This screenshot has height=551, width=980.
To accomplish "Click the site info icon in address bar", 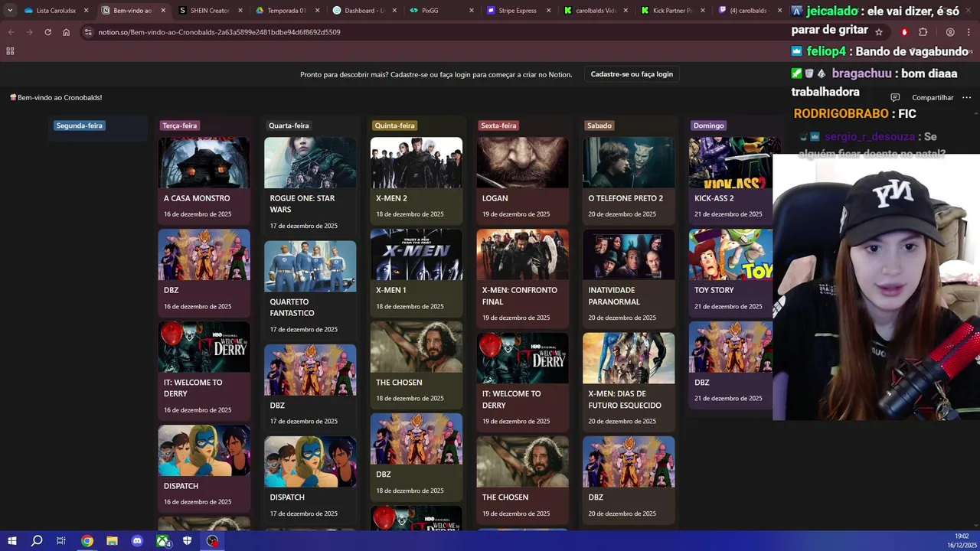I will coord(88,32).
